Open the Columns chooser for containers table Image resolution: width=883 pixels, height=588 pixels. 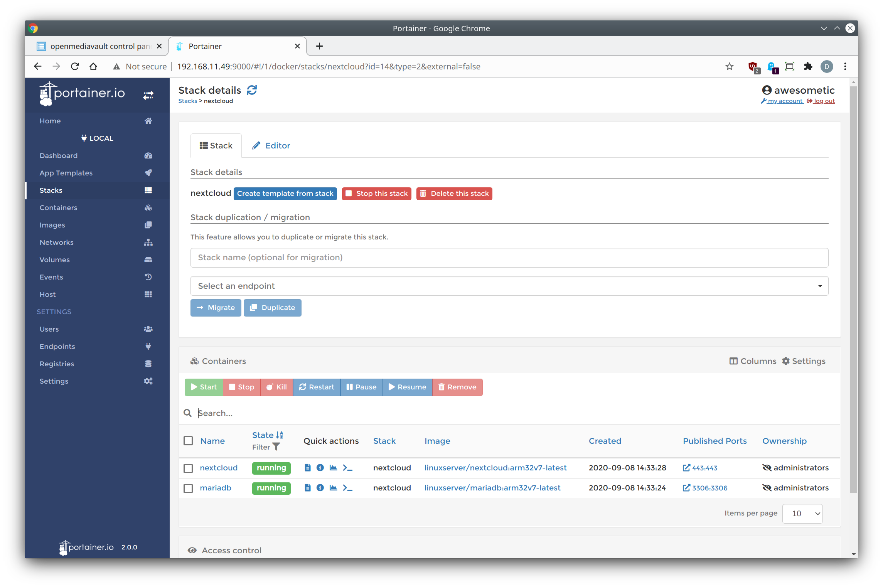coord(753,361)
